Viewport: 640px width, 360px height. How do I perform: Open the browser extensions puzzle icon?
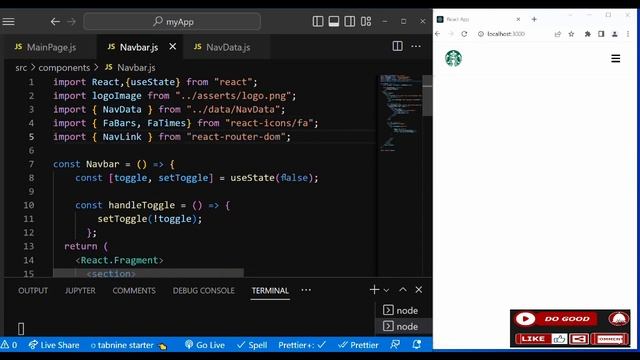587,34
